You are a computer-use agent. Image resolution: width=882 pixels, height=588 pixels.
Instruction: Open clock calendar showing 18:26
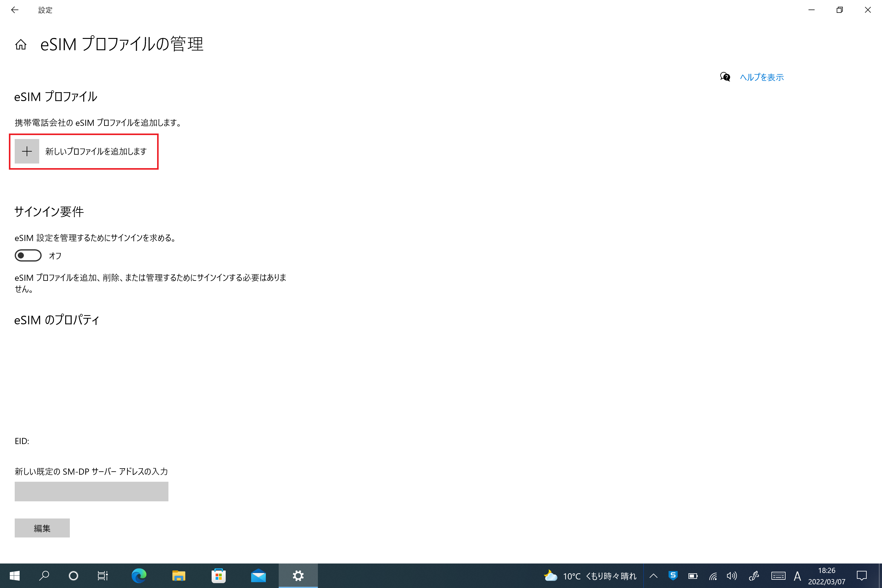(827, 576)
